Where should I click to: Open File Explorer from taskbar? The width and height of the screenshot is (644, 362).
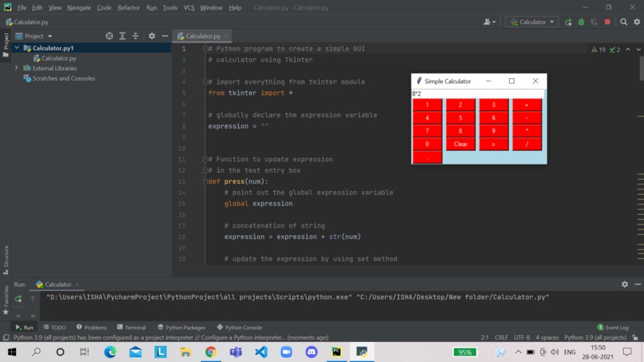[185, 352]
